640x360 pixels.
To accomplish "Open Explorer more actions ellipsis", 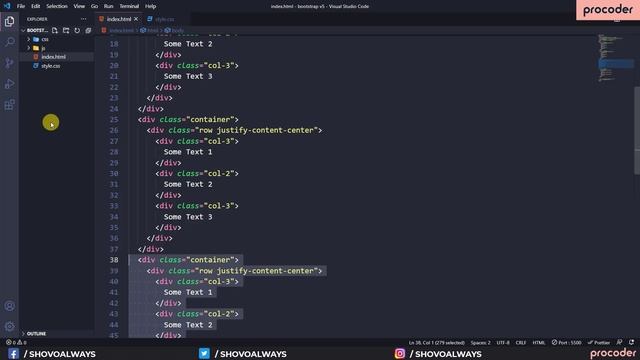I will 84,19.
